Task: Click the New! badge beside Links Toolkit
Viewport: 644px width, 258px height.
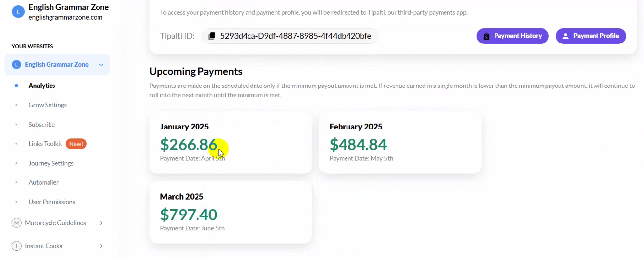Action: 76,144
